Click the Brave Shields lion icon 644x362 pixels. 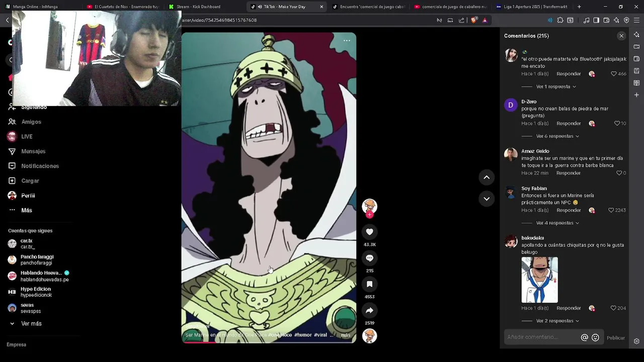[x=474, y=20]
